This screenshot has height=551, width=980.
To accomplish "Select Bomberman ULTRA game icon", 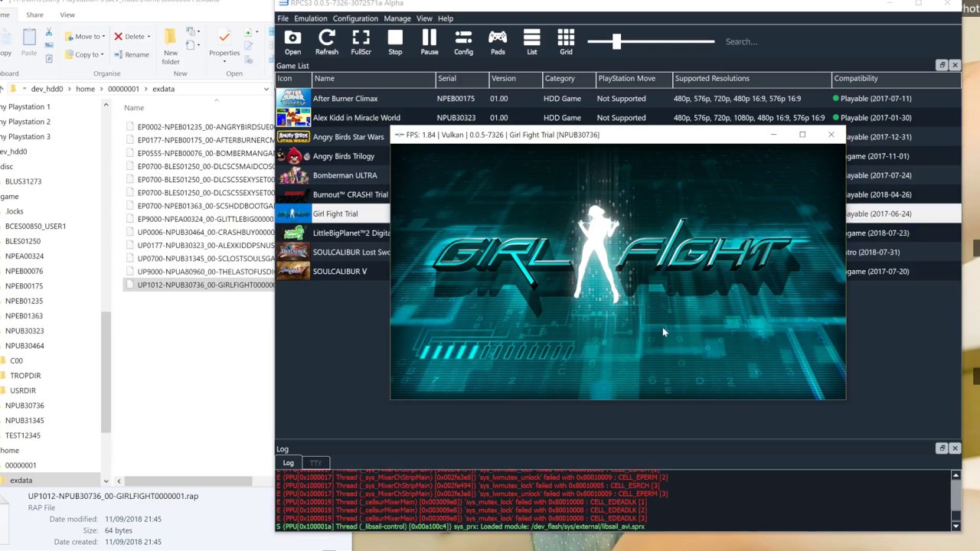I will [293, 175].
